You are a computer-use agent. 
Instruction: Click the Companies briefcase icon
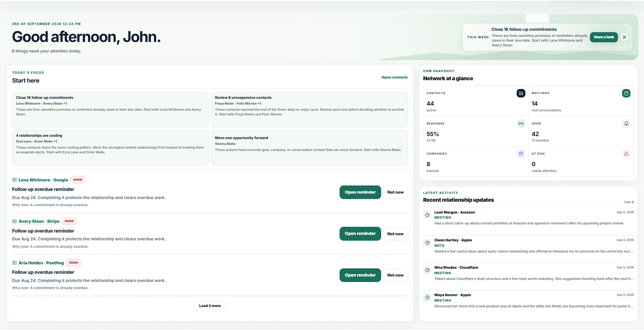click(x=521, y=154)
